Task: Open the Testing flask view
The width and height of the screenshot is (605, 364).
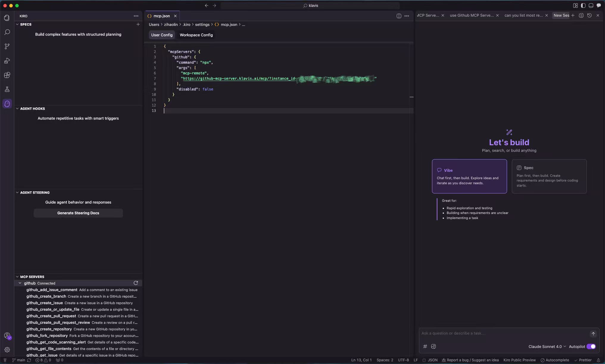Action: (7, 89)
